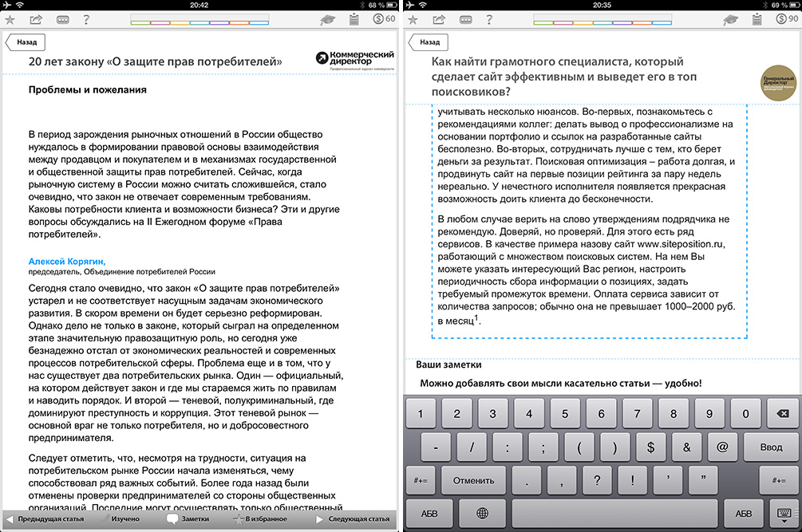This screenshot has height=532, width=802.
Task: Open help question mark in left screen toolbar
Action: point(86,20)
